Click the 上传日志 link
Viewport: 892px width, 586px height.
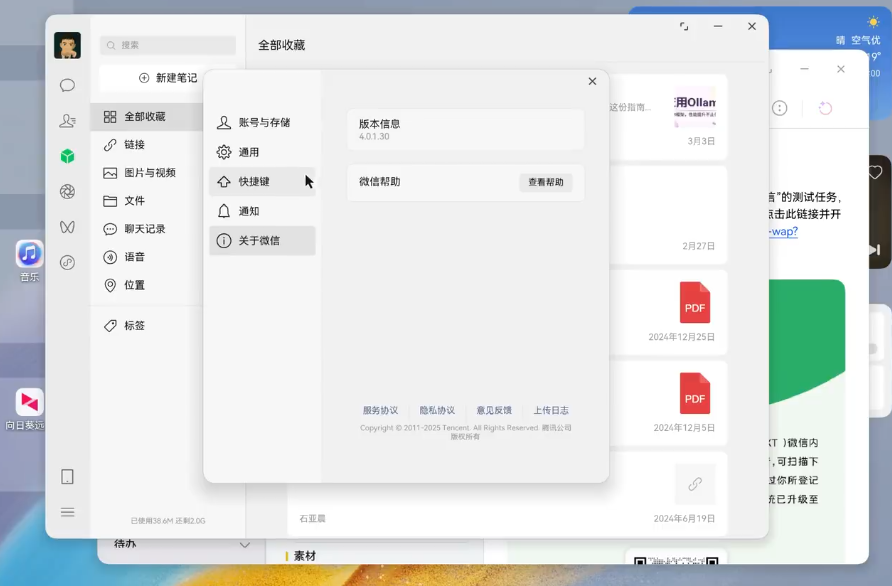551,410
